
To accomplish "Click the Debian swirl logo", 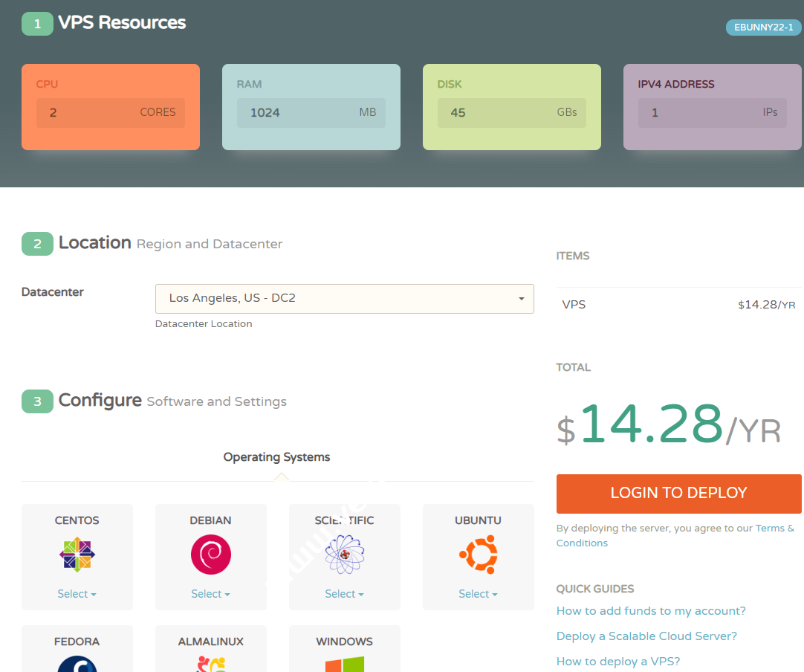I will (x=210, y=555).
